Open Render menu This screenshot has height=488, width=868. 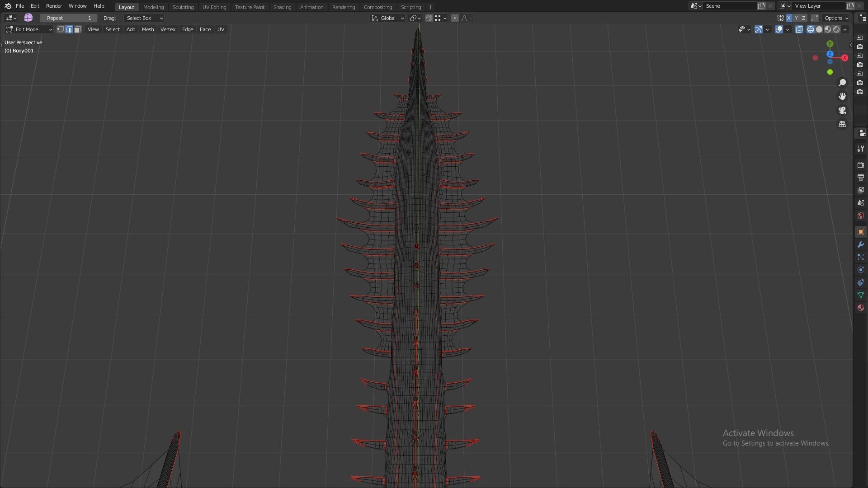click(54, 6)
